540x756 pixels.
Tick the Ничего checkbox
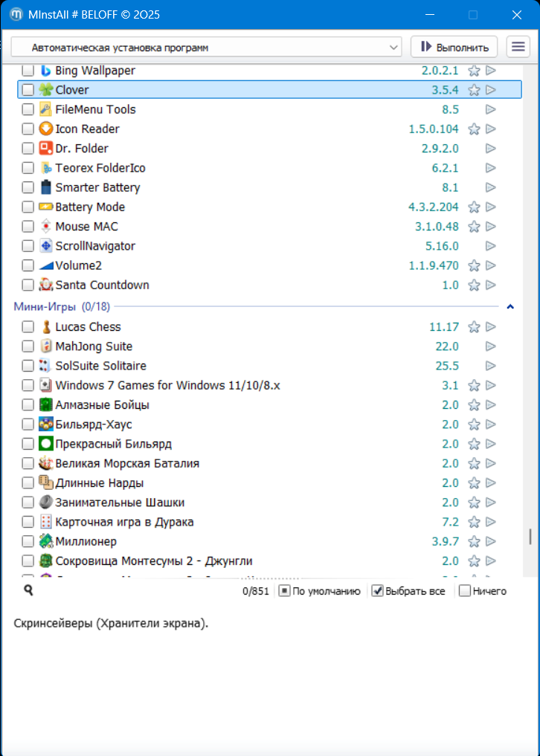tap(465, 591)
